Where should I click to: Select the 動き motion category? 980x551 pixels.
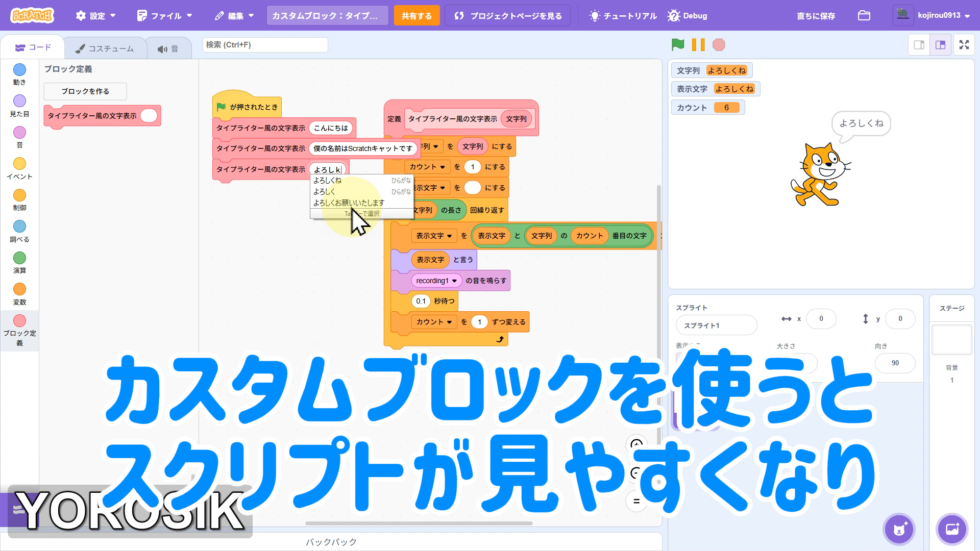19,74
